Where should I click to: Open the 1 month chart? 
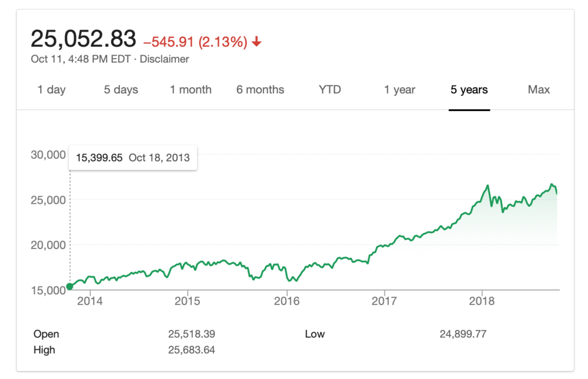click(x=190, y=89)
